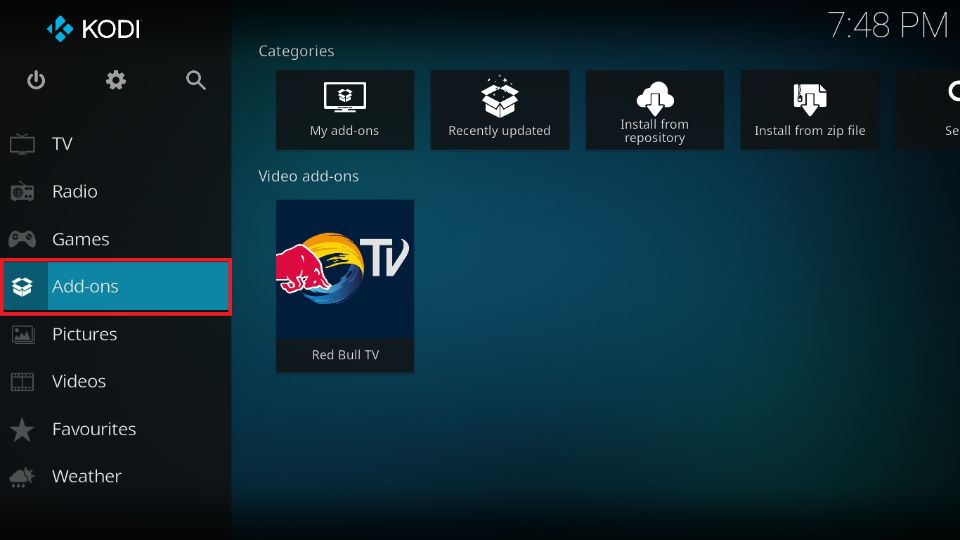Open the TV menu item

116,144
